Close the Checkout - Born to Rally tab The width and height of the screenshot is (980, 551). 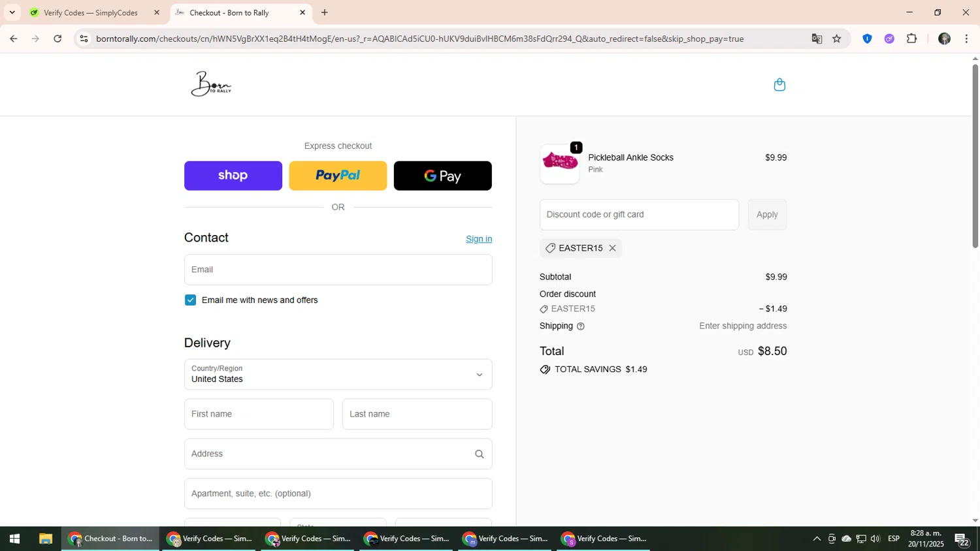302,12
